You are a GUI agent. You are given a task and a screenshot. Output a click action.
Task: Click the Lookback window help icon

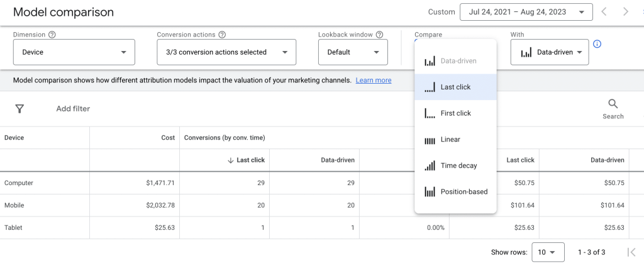click(379, 35)
